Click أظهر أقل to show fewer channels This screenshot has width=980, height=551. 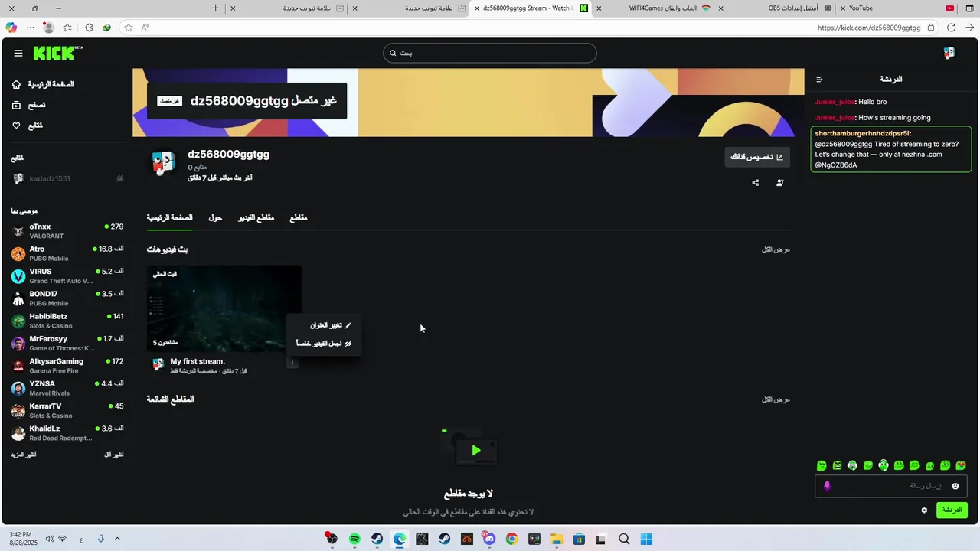coord(113,455)
